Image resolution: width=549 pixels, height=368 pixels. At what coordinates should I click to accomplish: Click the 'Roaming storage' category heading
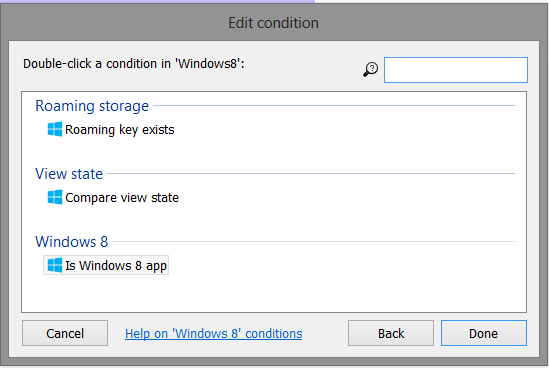coord(92,106)
